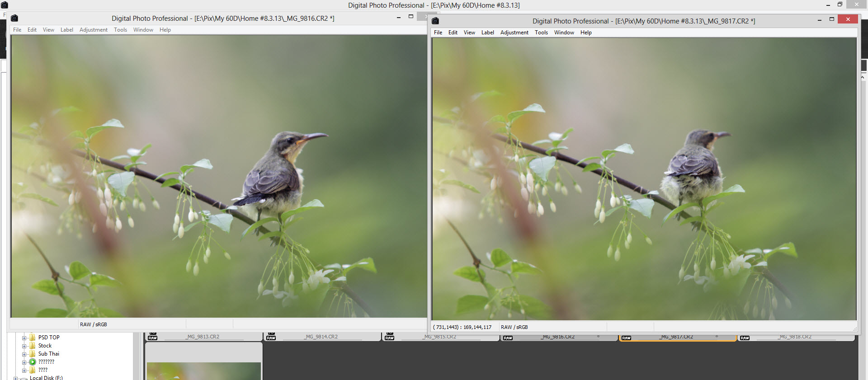Image resolution: width=868 pixels, height=380 pixels.
Task: Select _MG_9816.CR2 thumbnail label
Action: pos(558,337)
